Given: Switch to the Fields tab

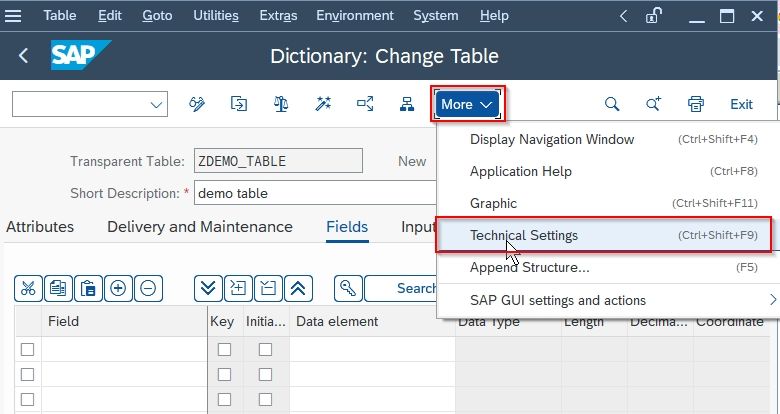Looking at the screenshot, I should tap(347, 227).
